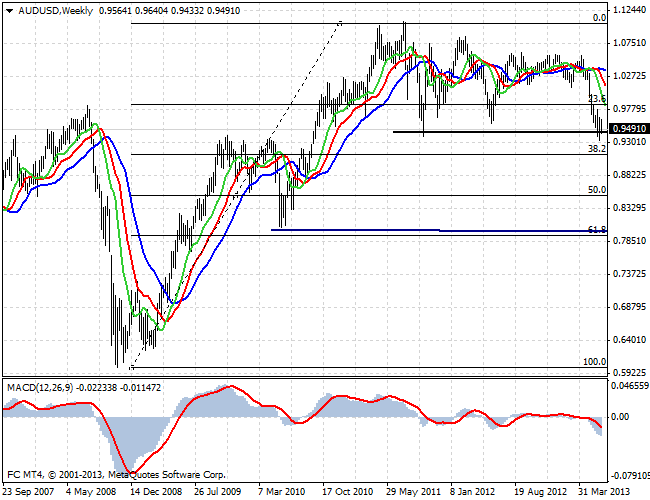Screen dimensions: 650x500
Task: Click the 26 Jul 2009 date label
Action: point(217,492)
